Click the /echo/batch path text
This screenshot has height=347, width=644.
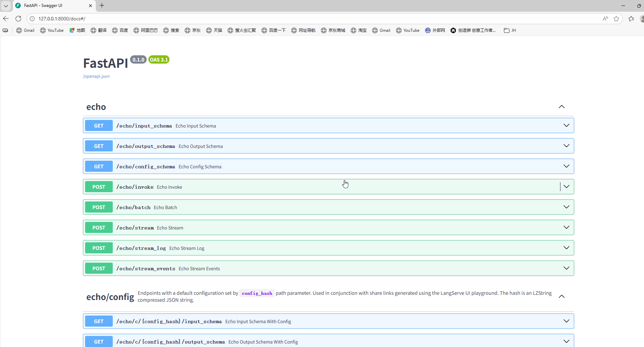(134, 207)
